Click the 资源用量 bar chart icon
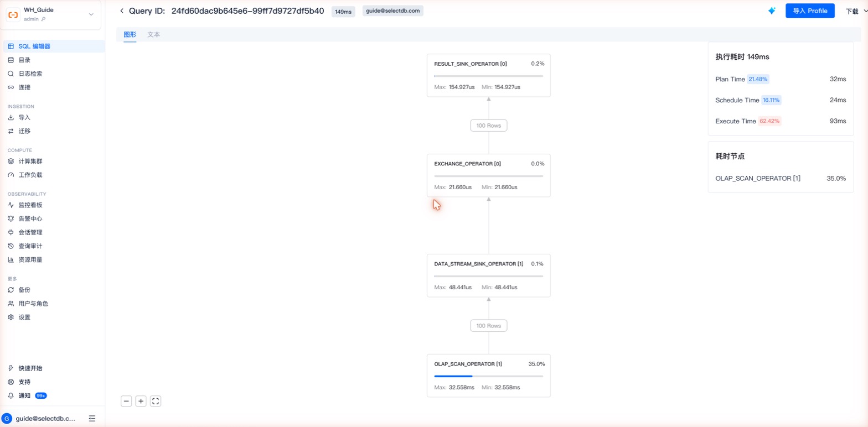 tap(11, 259)
